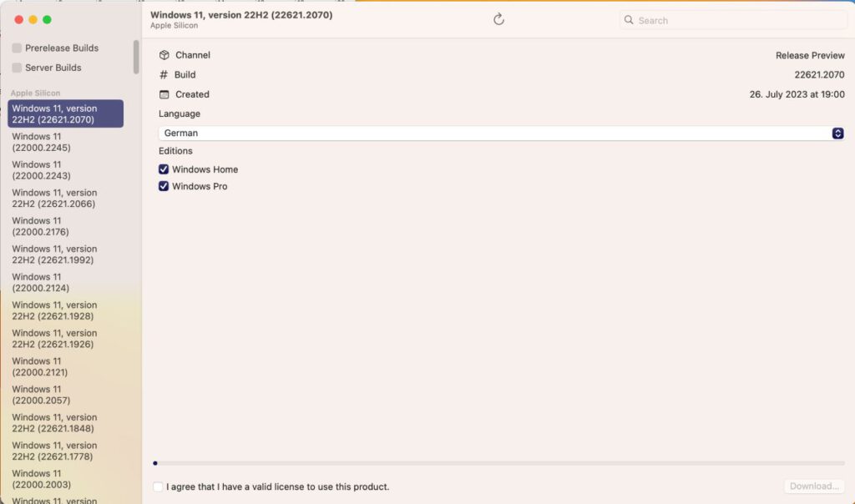This screenshot has width=855, height=504.
Task: Click the refresh builds icon
Action: click(498, 20)
